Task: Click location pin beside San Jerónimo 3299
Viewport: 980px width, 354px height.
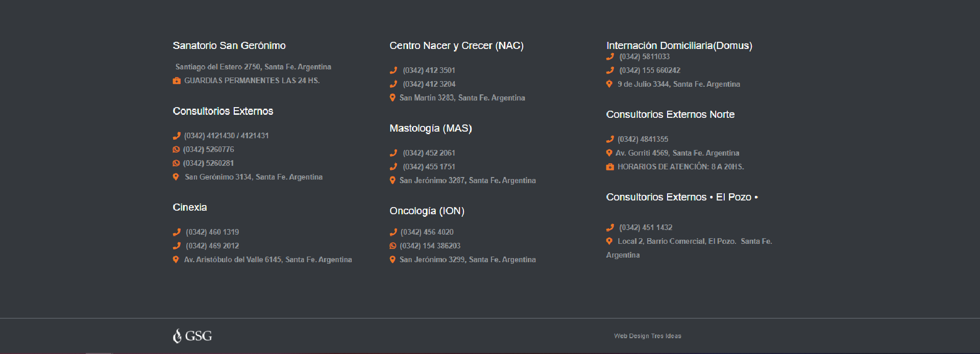Action: pos(393,260)
